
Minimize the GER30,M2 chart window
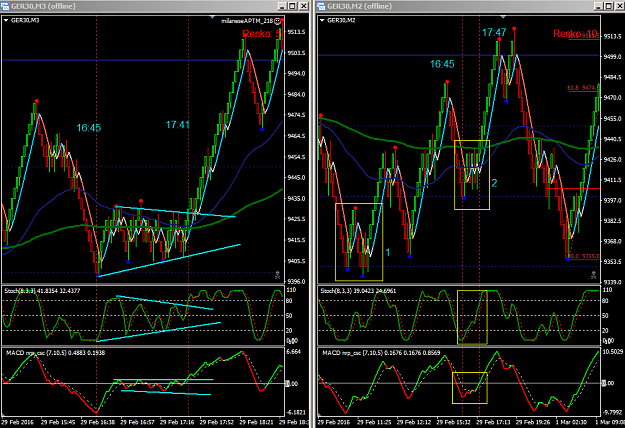pyautogui.click(x=598, y=6)
